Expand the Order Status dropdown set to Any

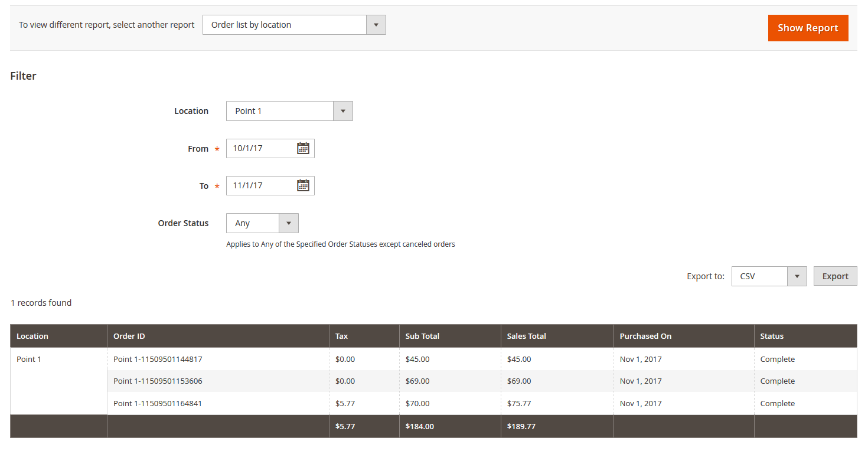click(x=254, y=223)
